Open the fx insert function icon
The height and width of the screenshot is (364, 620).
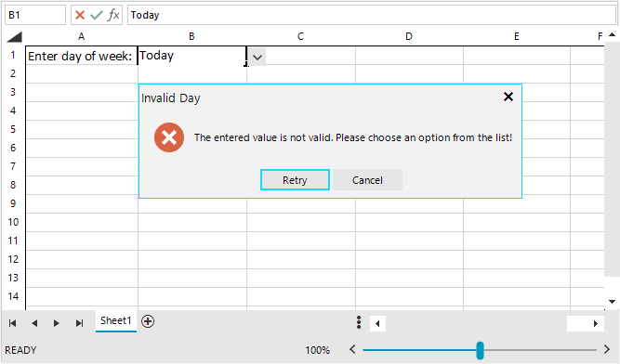pos(113,15)
